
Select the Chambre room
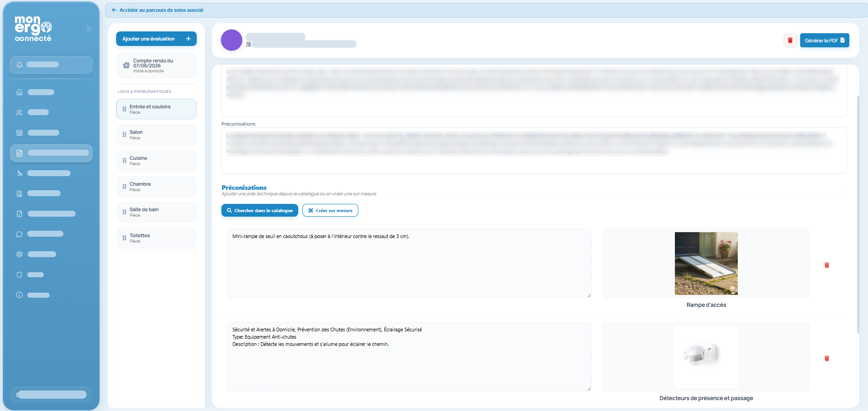pos(156,187)
